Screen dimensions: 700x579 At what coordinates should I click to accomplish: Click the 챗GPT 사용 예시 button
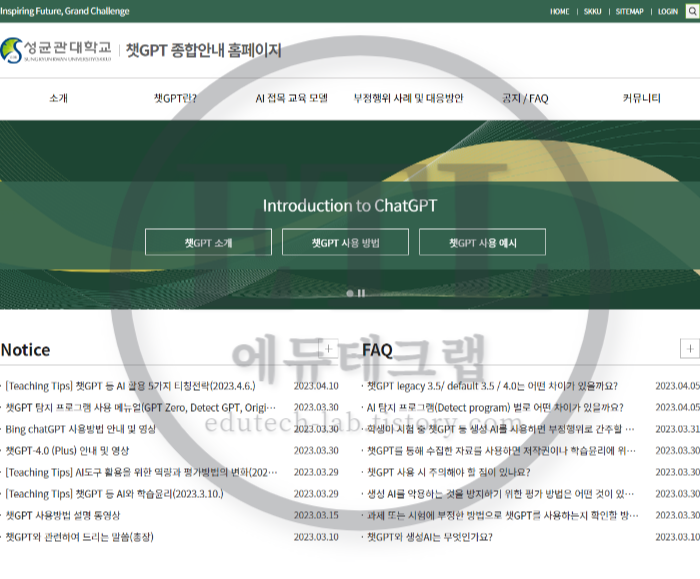tap(483, 242)
